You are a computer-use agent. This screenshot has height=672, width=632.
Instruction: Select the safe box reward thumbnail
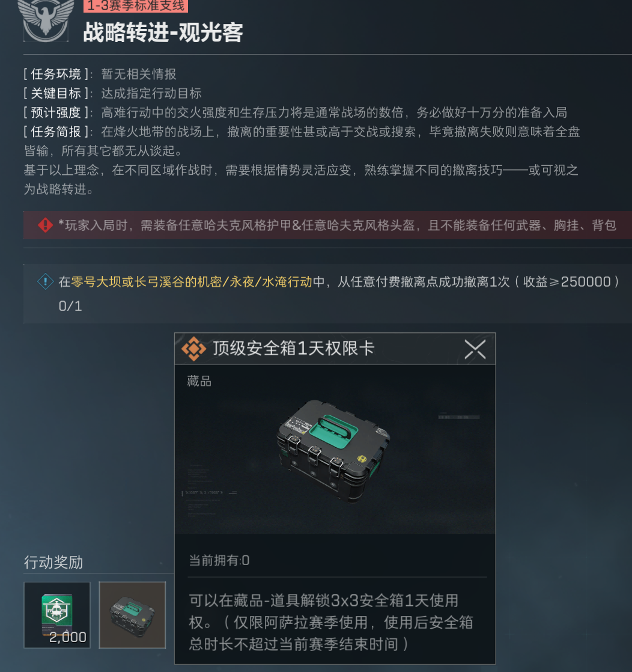click(x=132, y=614)
